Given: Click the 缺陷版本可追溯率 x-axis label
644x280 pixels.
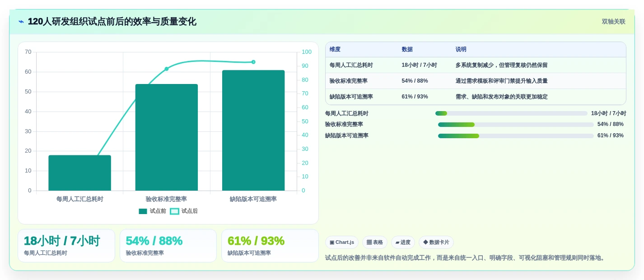Looking at the screenshot, I should click(x=253, y=199).
